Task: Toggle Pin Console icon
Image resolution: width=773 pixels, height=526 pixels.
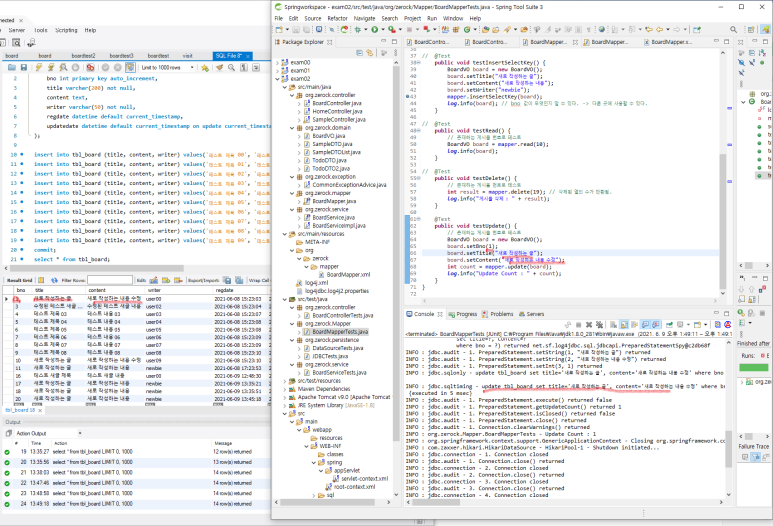Action: 669,325
